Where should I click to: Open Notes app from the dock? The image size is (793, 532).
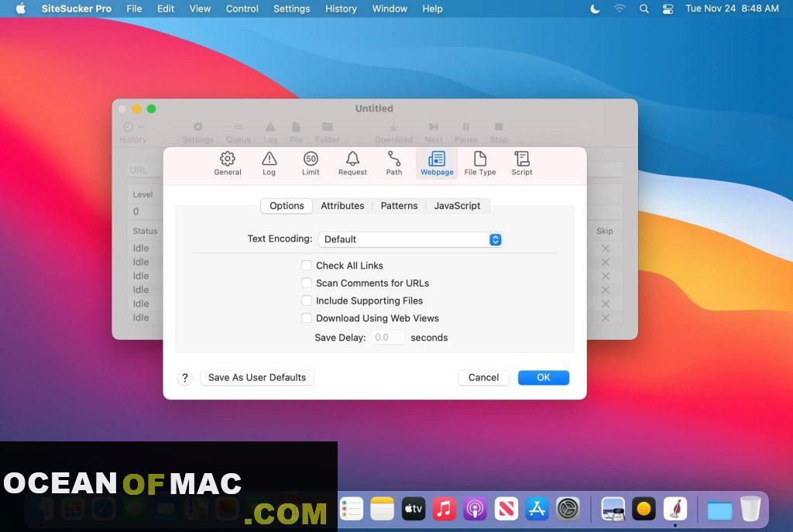(x=383, y=509)
